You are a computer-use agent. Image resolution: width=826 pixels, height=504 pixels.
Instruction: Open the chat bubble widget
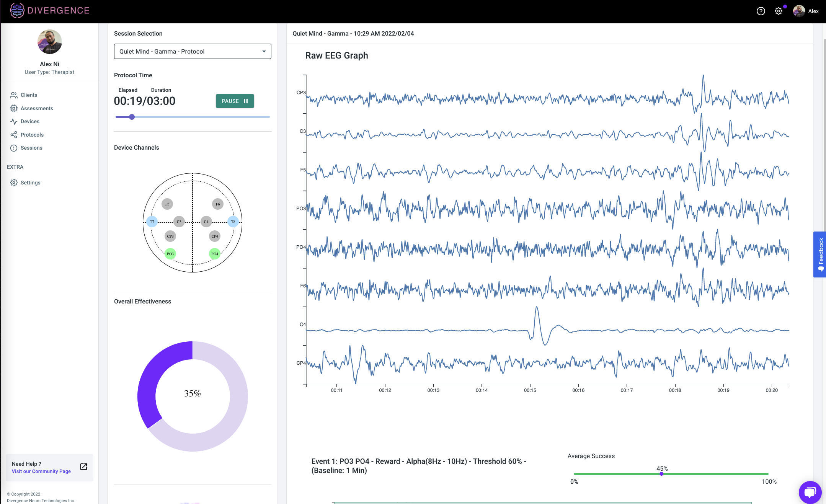click(810, 492)
